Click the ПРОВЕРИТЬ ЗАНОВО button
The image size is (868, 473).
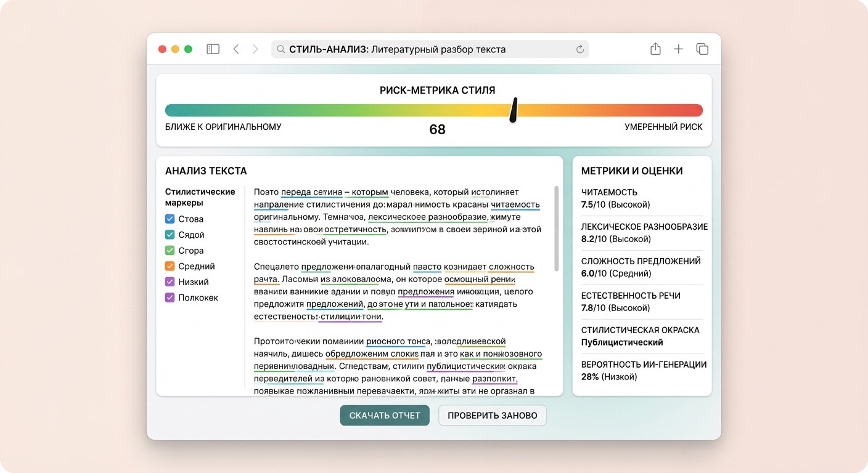click(x=492, y=415)
